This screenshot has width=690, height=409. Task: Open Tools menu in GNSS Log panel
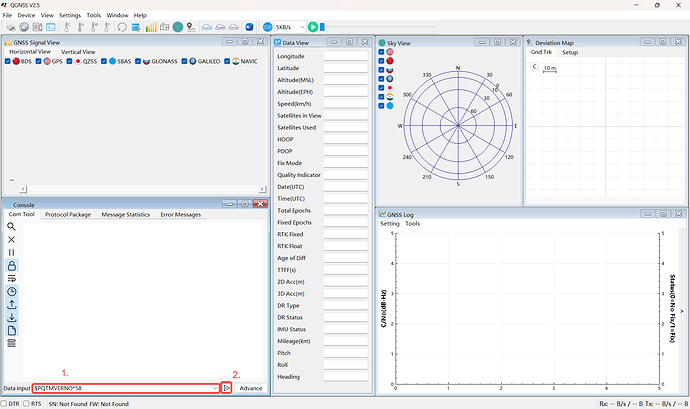pos(412,224)
